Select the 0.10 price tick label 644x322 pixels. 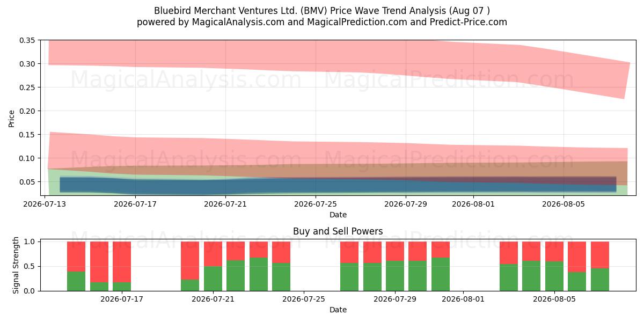(x=27, y=158)
